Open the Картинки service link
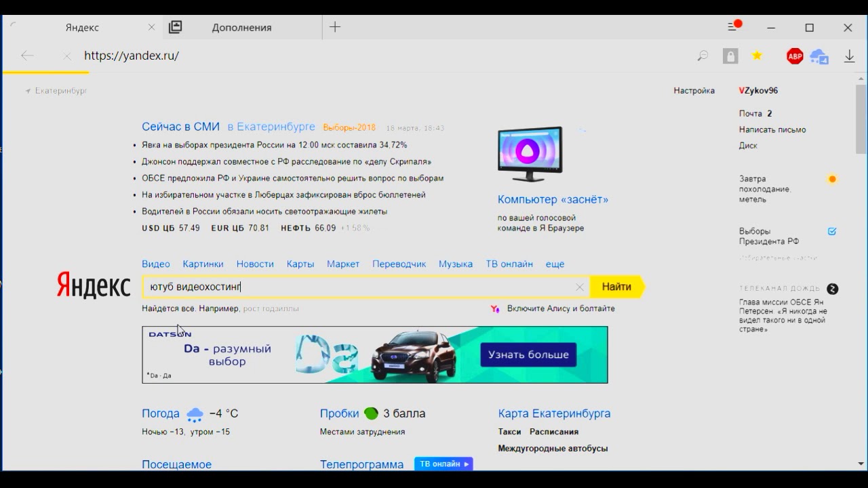The height and width of the screenshot is (488, 868). click(203, 264)
